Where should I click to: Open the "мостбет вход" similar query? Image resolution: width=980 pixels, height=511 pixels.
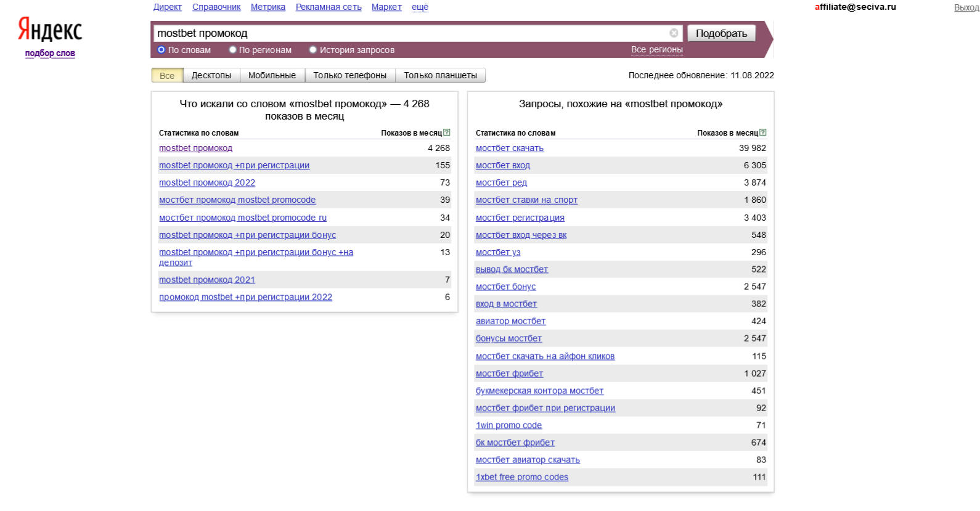pyautogui.click(x=503, y=165)
